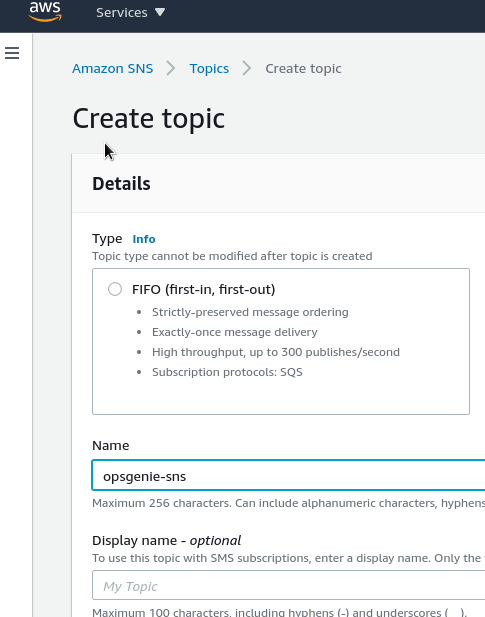Focus the Name field containing opsgenie-sns

[x=288, y=475]
